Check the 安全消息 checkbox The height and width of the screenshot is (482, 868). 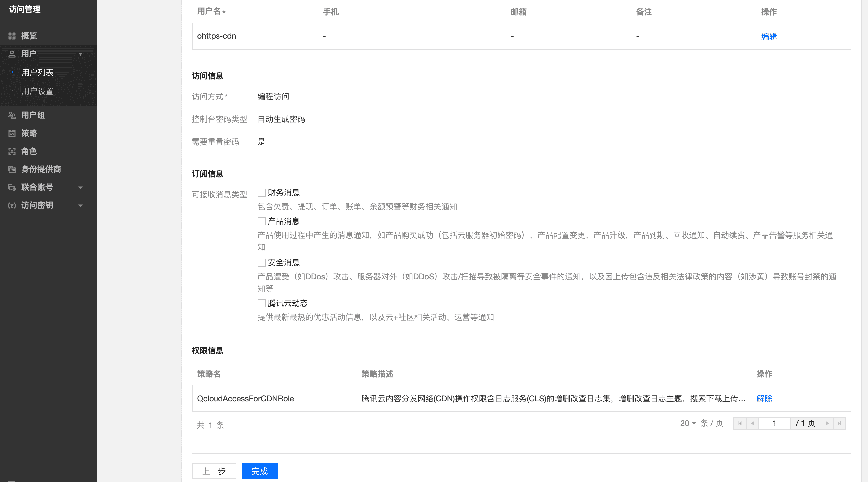point(261,262)
